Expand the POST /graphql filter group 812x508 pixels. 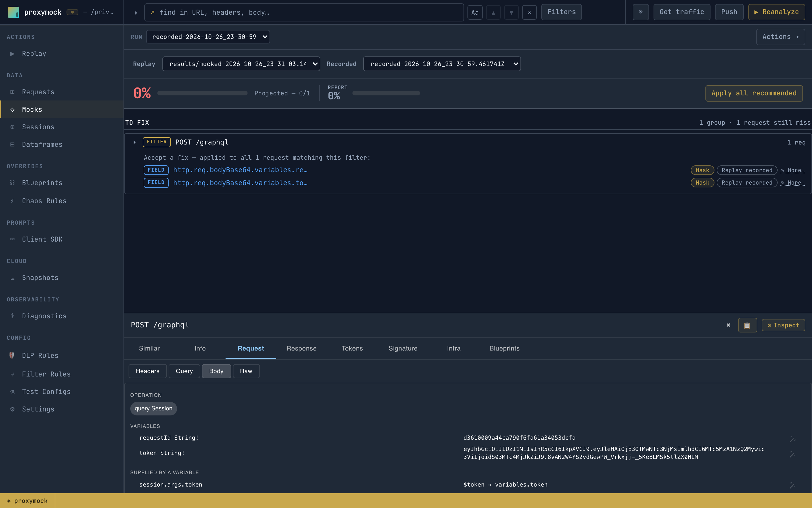pyautogui.click(x=134, y=142)
